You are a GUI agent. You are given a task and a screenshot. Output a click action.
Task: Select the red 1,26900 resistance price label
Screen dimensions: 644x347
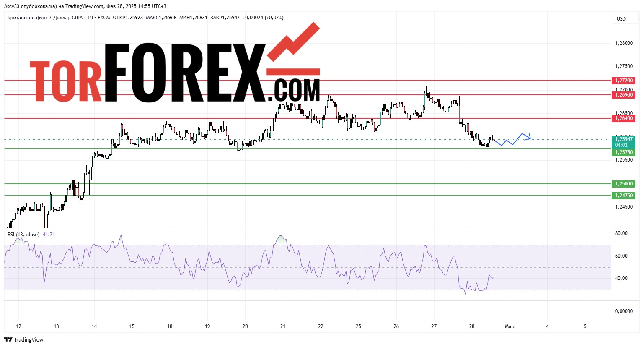[623, 95]
